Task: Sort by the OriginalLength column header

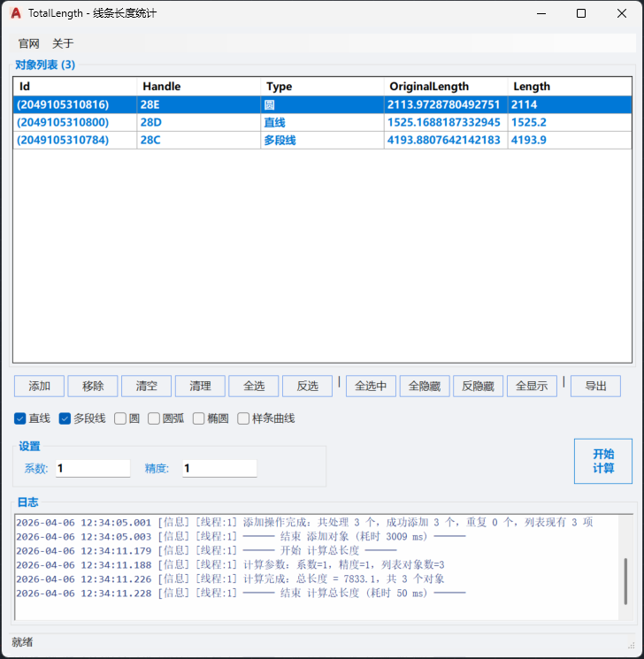Action: pos(445,87)
